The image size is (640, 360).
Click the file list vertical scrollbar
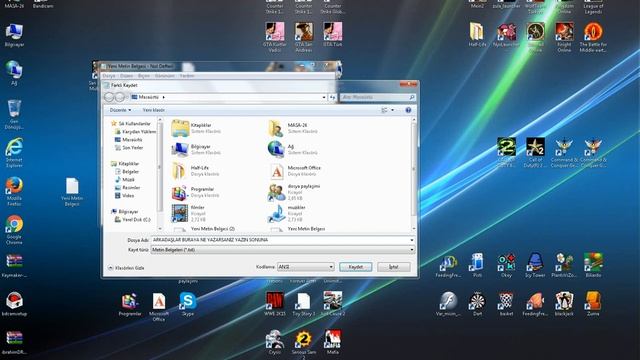pos(414,175)
